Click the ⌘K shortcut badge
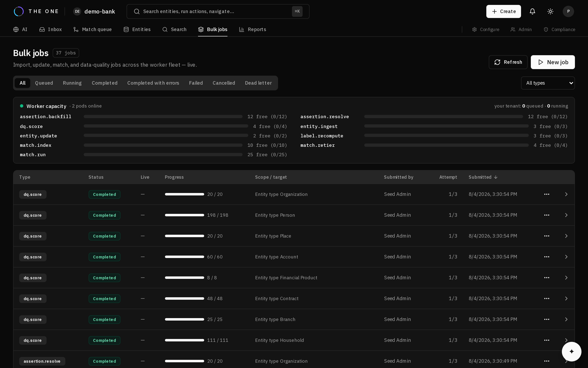 297,11
